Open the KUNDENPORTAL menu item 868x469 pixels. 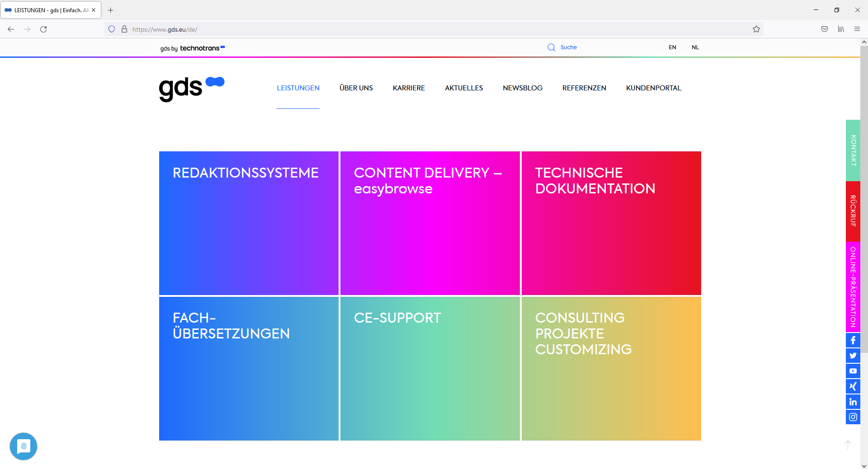[x=654, y=88]
